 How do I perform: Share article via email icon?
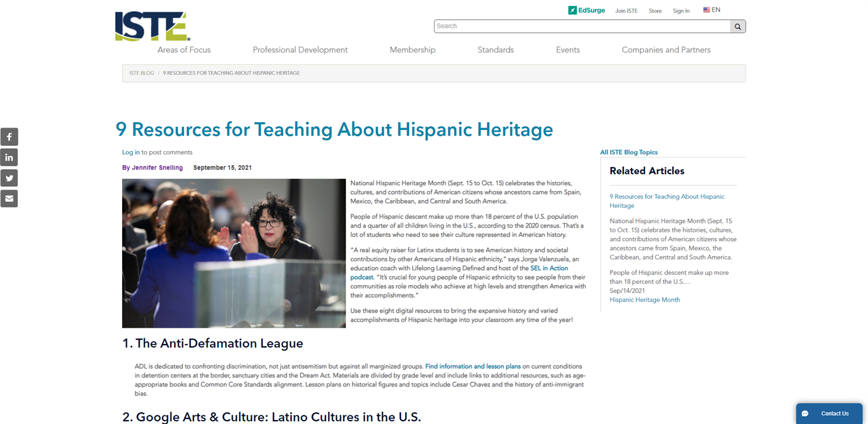pos(9,199)
